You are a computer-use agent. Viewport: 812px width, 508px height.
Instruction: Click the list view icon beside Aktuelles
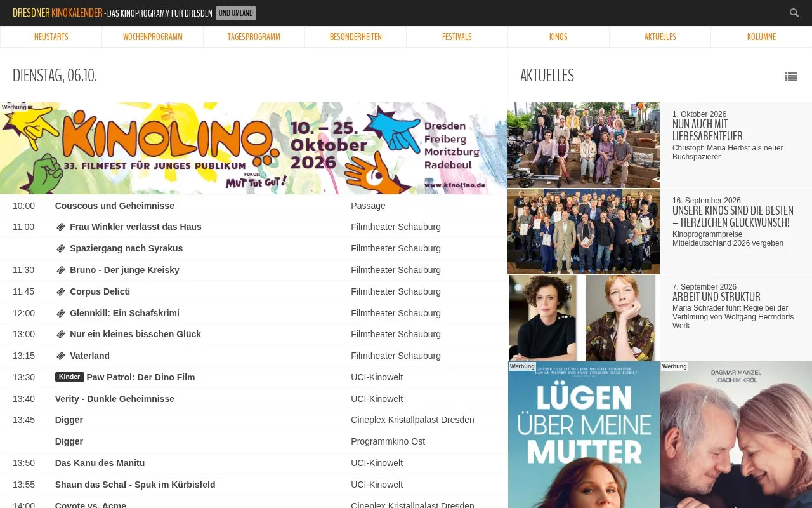pyautogui.click(x=790, y=77)
